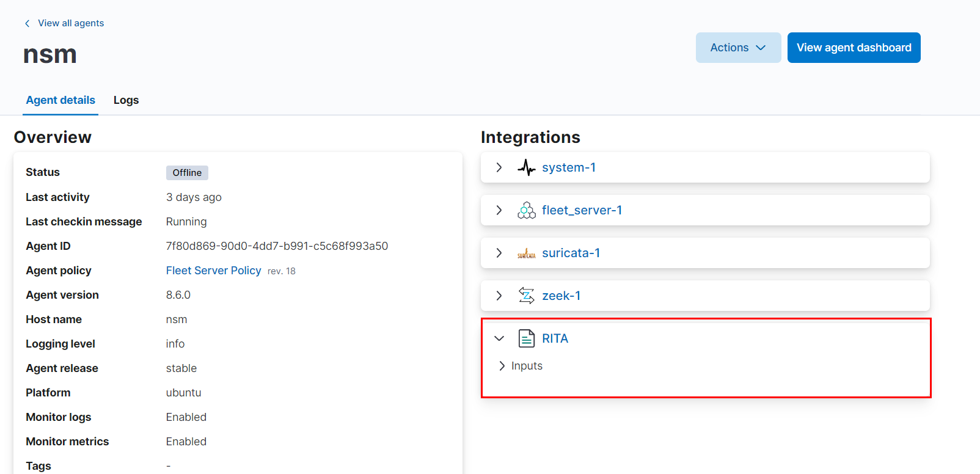
Task: Expand the system-1 integration row
Action: (499, 167)
